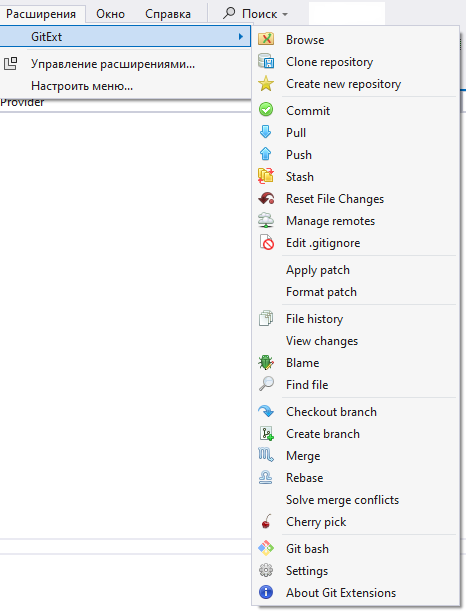Click the blue arrow Checkout branch icon
466x612 pixels.
(x=266, y=411)
